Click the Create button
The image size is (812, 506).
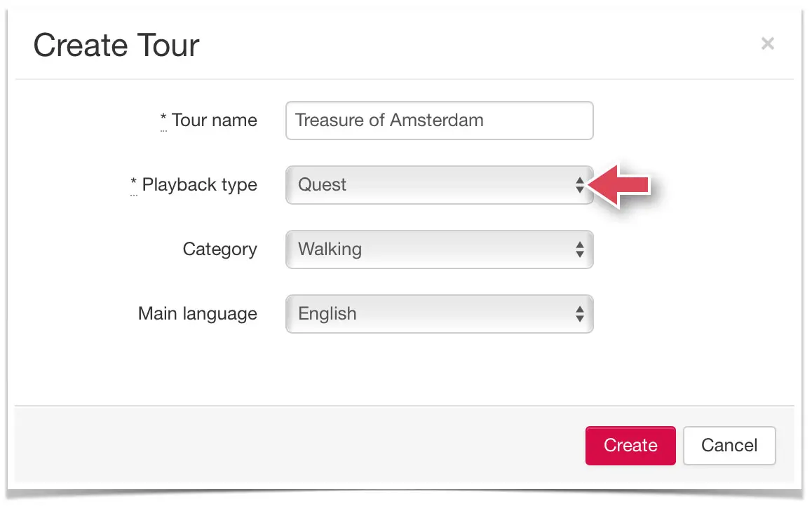630,446
